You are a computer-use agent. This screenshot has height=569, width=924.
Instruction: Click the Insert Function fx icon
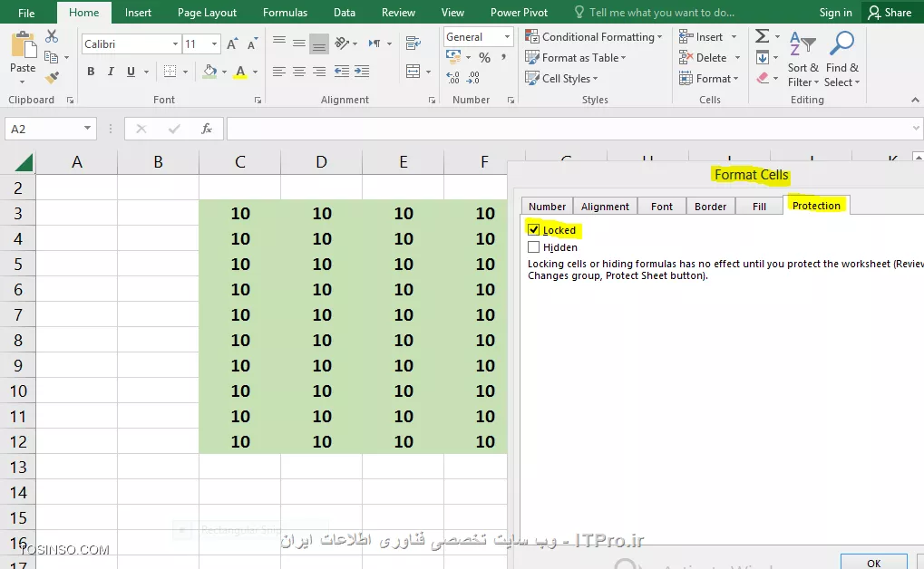[x=206, y=129]
